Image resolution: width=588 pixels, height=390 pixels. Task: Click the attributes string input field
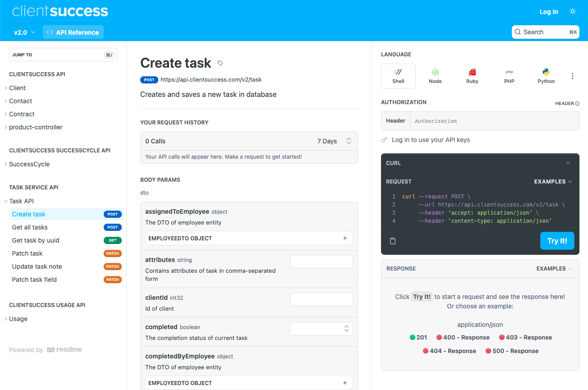[x=322, y=262]
